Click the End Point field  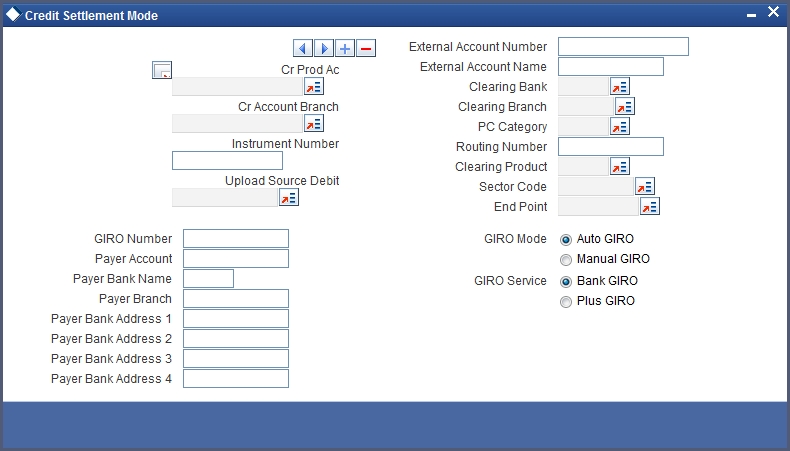click(x=599, y=207)
